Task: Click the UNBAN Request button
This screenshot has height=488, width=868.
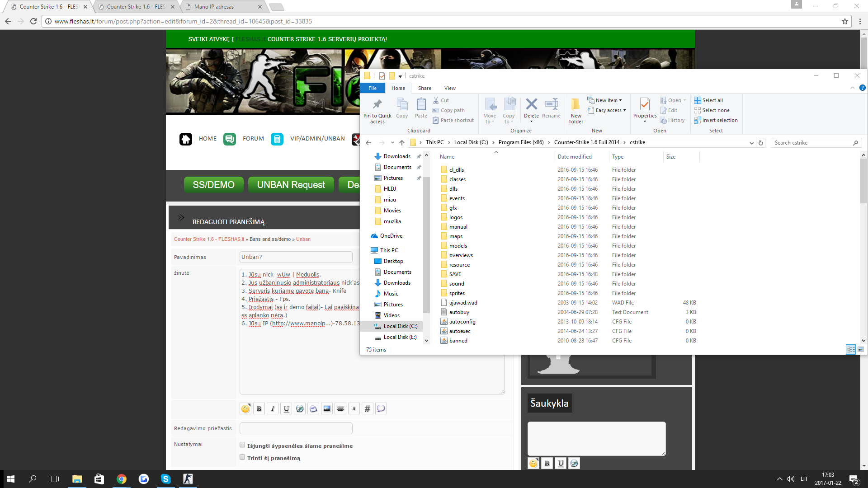Action: [x=291, y=185]
